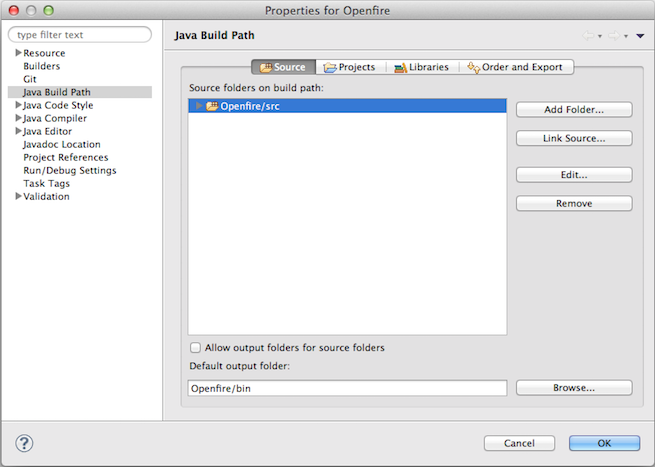Click the Add Folder... button

pos(574,109)
